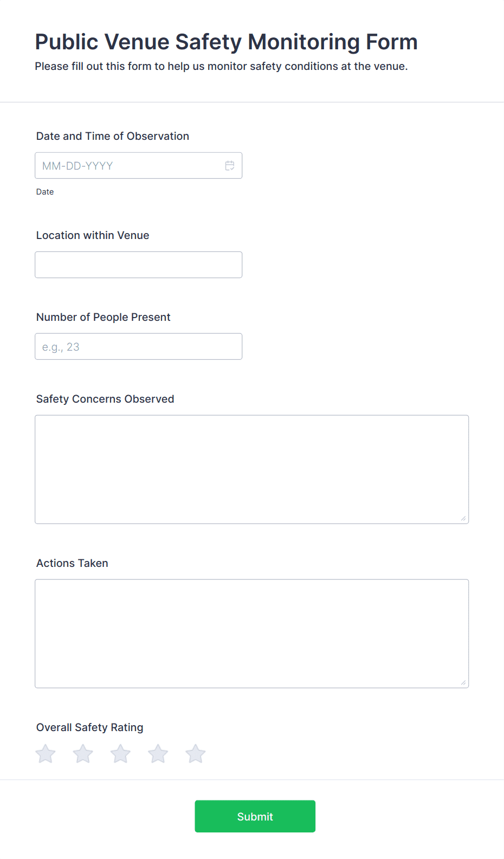The height and width of the screenshot is (859, 504).
Task: Open the calendar date picker icon
Action: (230, 166)
